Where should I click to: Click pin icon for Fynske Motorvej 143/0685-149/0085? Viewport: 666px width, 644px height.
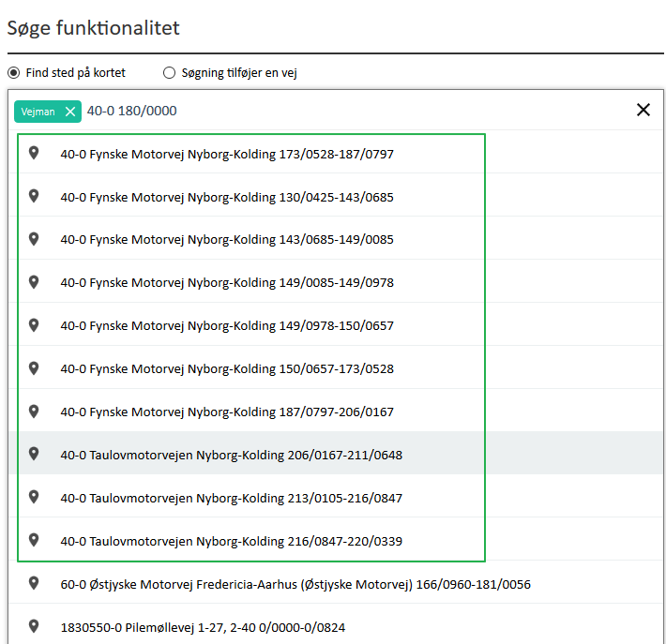(34, 239)
